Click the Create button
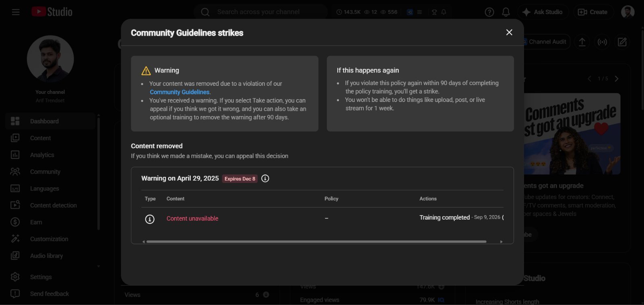The image size is (644, 305). [593, 12]
